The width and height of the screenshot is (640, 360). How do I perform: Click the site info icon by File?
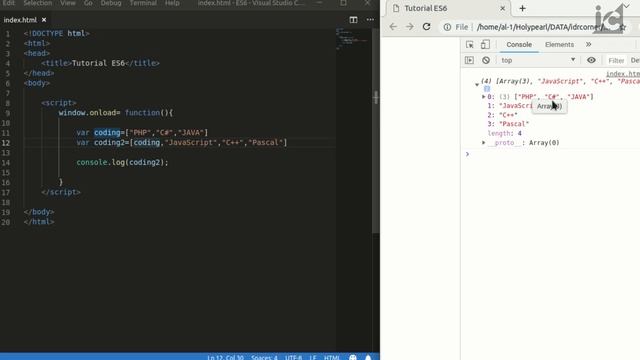pyautogui.click(x=447, y=27)
